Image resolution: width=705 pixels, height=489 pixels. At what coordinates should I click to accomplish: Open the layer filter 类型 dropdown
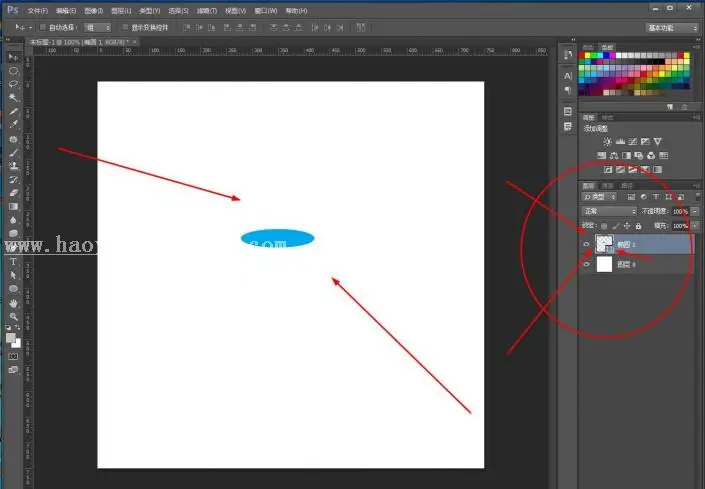pos(599,197)
